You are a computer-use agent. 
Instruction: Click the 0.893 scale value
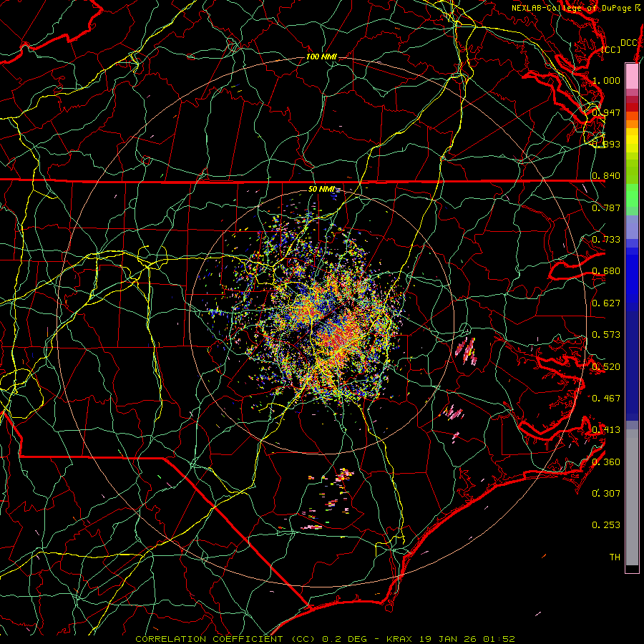click(606, 144)
